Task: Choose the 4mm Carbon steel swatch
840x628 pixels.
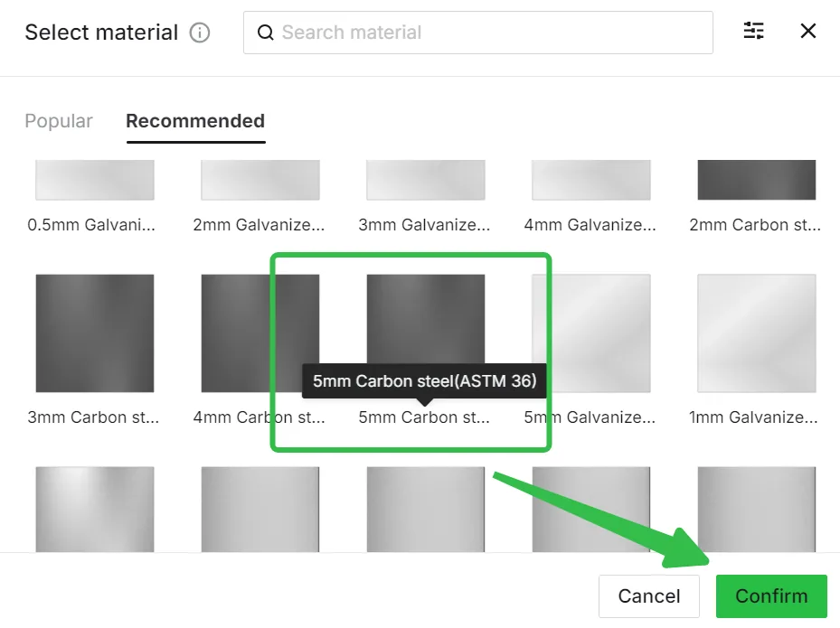Action: tap(260, 333)
